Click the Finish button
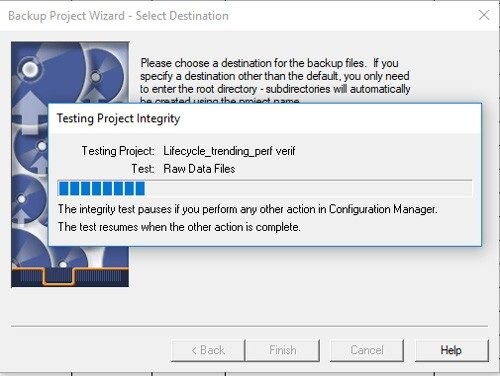 point(282,350)
